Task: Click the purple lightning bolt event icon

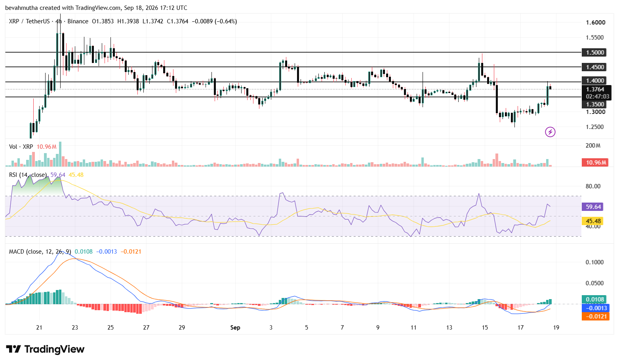Action: pyautogui.click(x=550, y=132)
